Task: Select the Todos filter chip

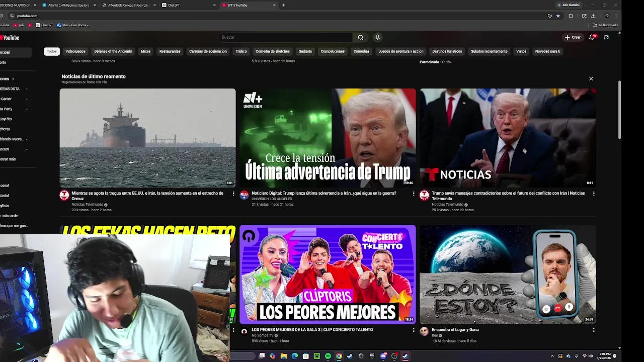Action: point(52,51)
